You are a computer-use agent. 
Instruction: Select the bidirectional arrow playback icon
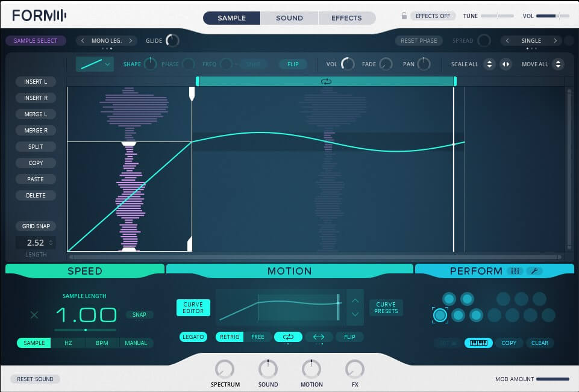pos(319,337)
